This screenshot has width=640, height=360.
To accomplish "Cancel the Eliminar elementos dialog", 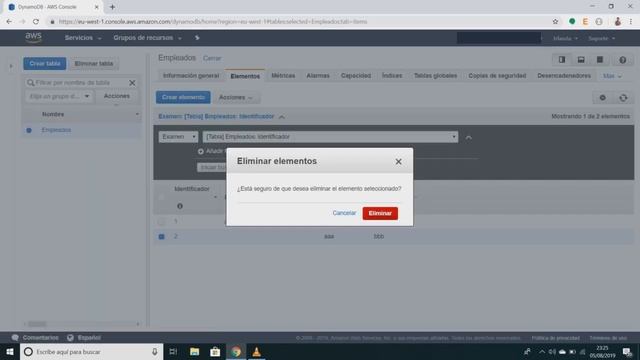I will (344, 213).
